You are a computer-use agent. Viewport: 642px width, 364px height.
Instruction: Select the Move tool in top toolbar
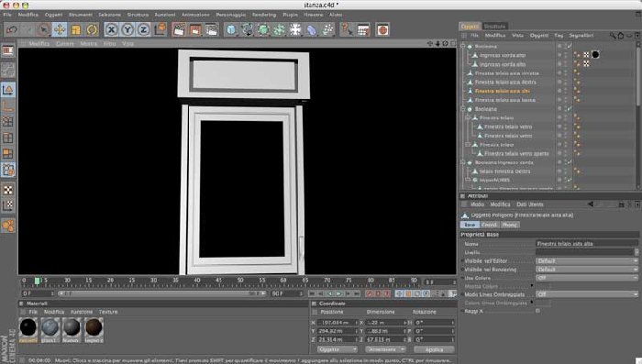coord(60,29)
